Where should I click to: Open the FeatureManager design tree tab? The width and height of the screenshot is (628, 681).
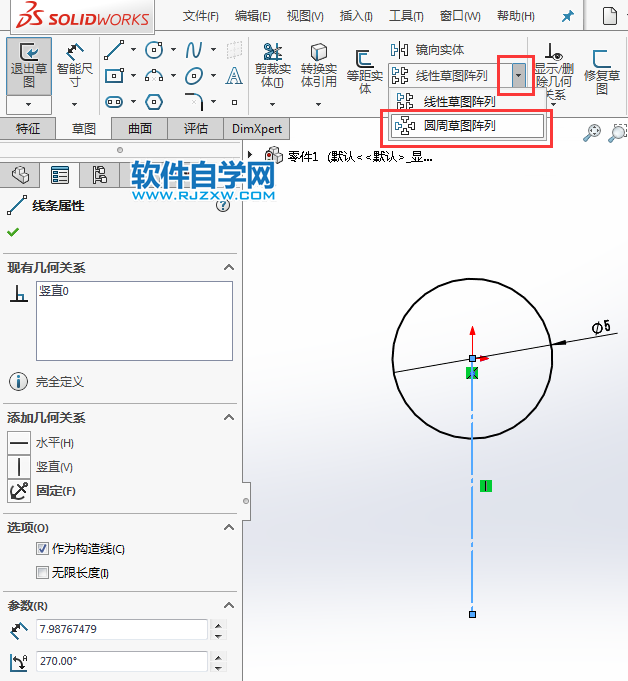click(20, 175)
